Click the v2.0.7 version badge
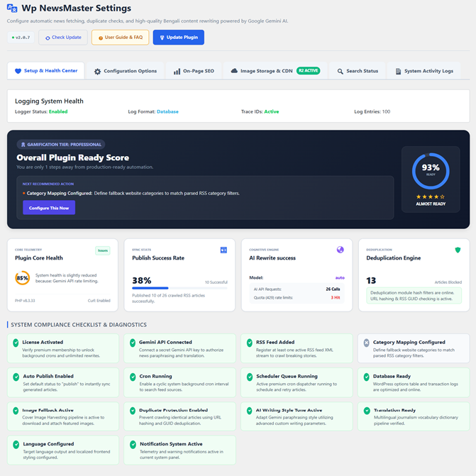This screenshot has width=476, height=476. 21,38
